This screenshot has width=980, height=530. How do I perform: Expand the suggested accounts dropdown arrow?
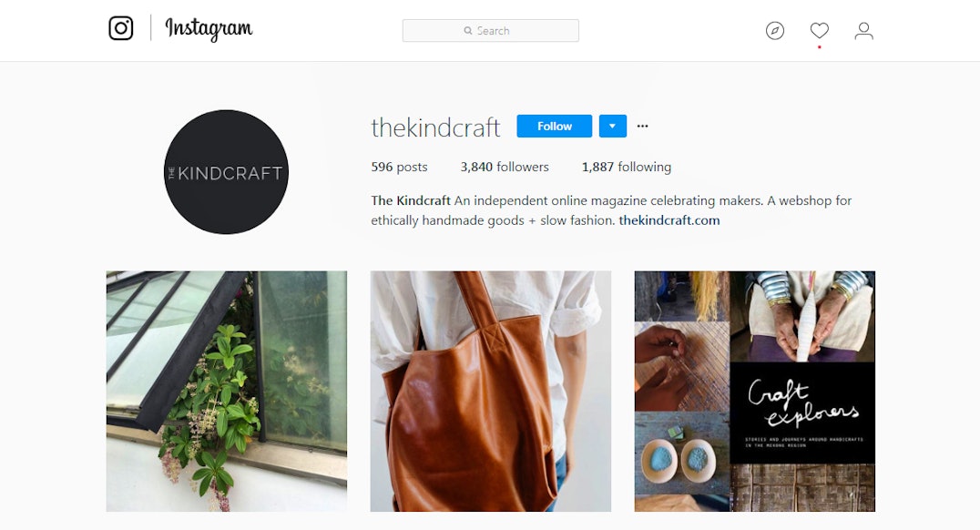612,127
